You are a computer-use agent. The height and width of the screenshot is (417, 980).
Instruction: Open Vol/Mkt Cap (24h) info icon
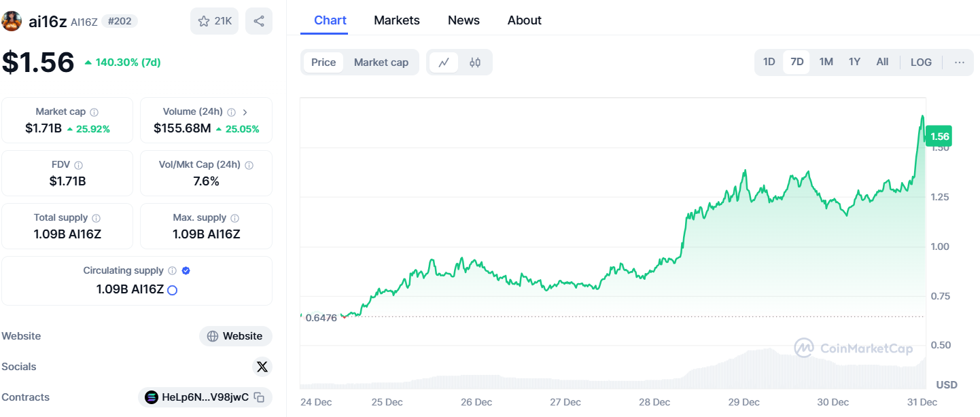click(249, 165)
